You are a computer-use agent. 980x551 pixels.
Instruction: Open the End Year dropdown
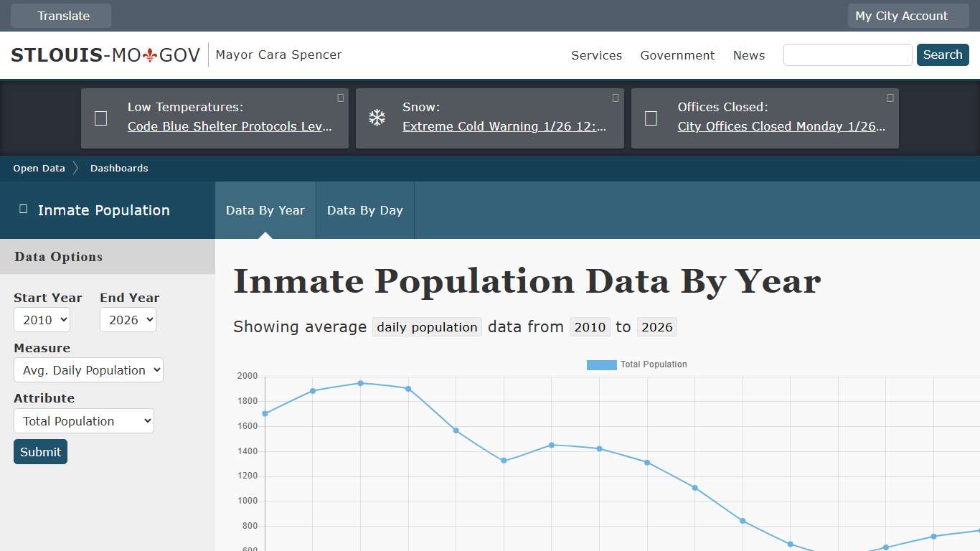[x=128, y=320]
